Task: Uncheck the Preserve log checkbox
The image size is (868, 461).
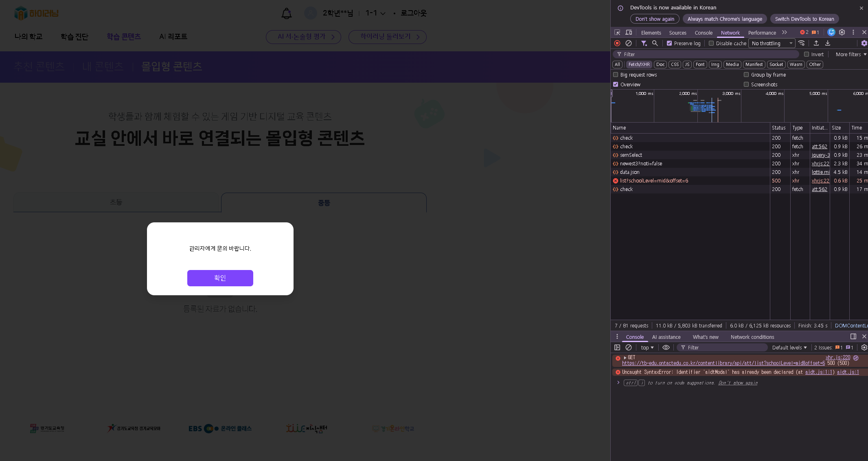Action: pos(669,43)
